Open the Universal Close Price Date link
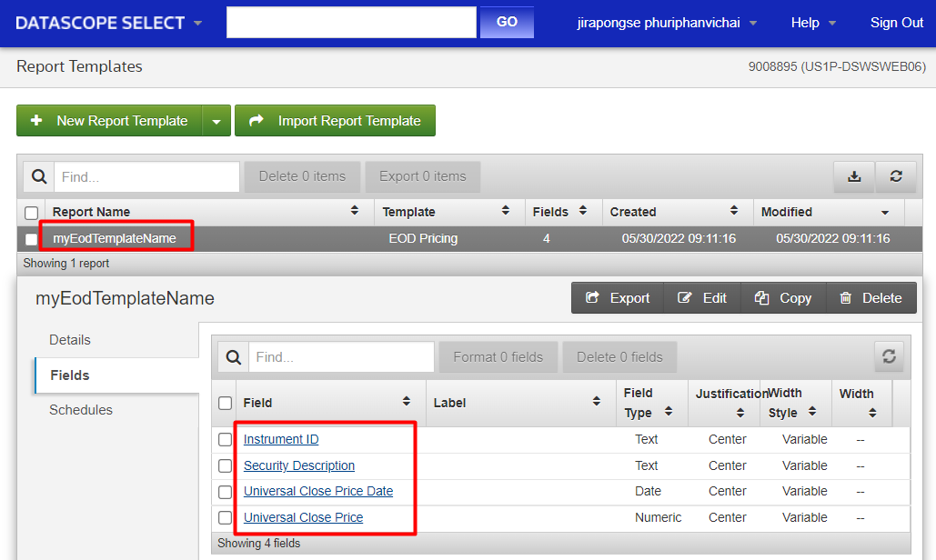 [318, 492]
